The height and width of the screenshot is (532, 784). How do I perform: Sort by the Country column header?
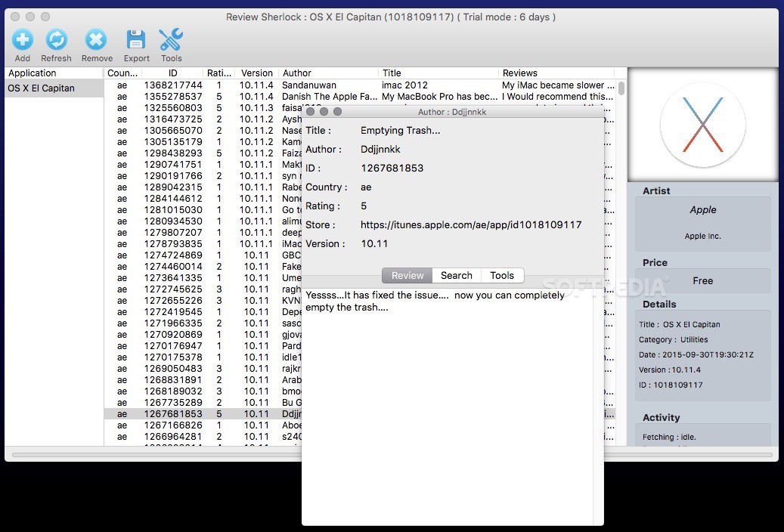coord(122,73)
